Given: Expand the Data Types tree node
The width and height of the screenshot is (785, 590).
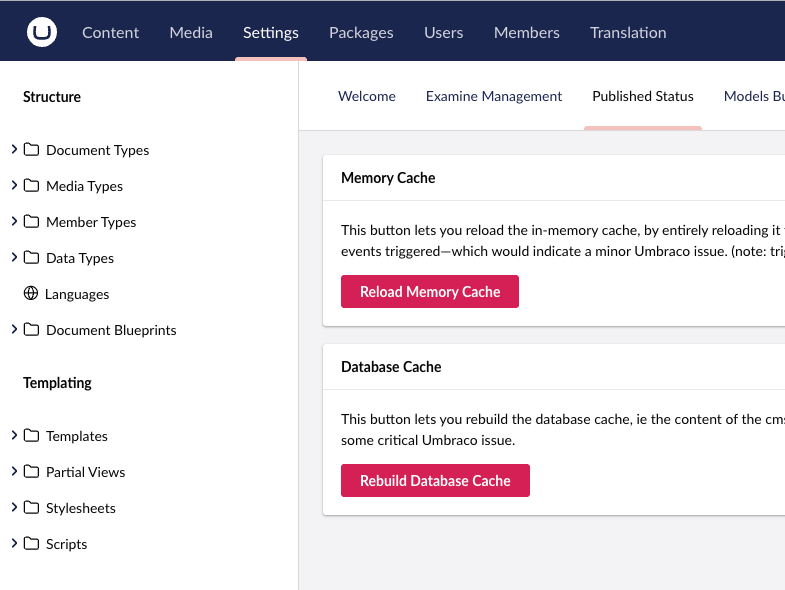Looking at the screenshot, I should tap(14, 258).
